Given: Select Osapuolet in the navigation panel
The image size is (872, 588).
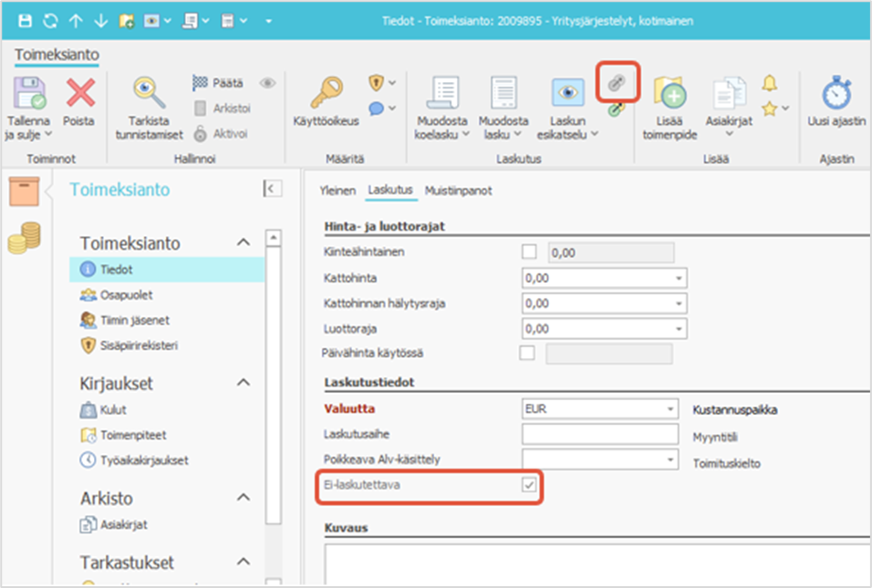Looking at the screenshot, I should click(x=127, y=294).
